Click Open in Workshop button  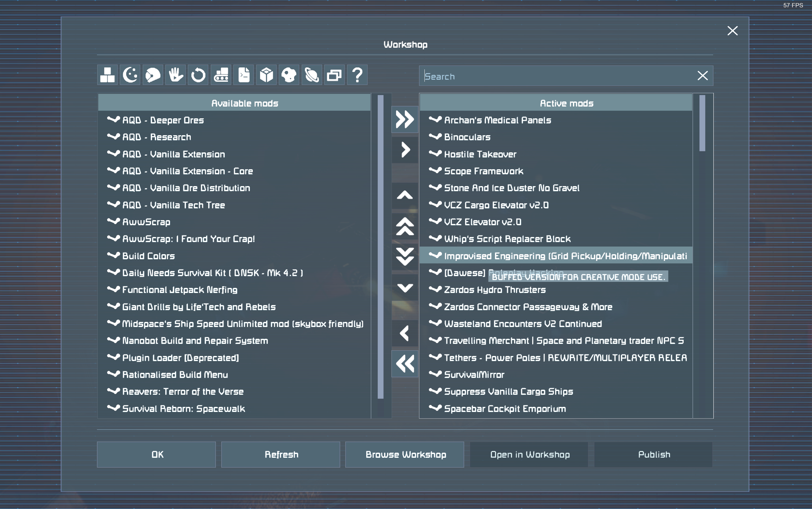coord(529,455)
